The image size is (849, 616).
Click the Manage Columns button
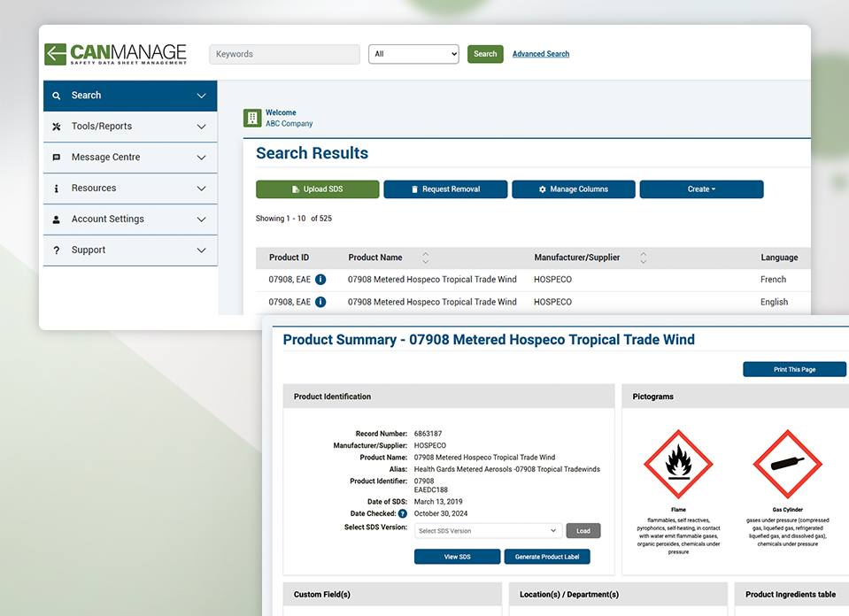pos(574,189)
